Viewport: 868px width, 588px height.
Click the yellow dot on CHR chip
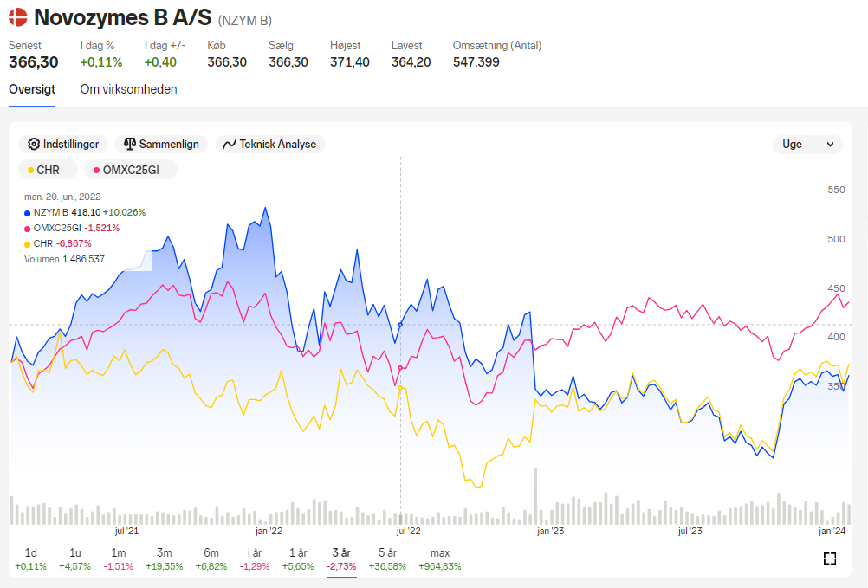click(x=30, y=171)
